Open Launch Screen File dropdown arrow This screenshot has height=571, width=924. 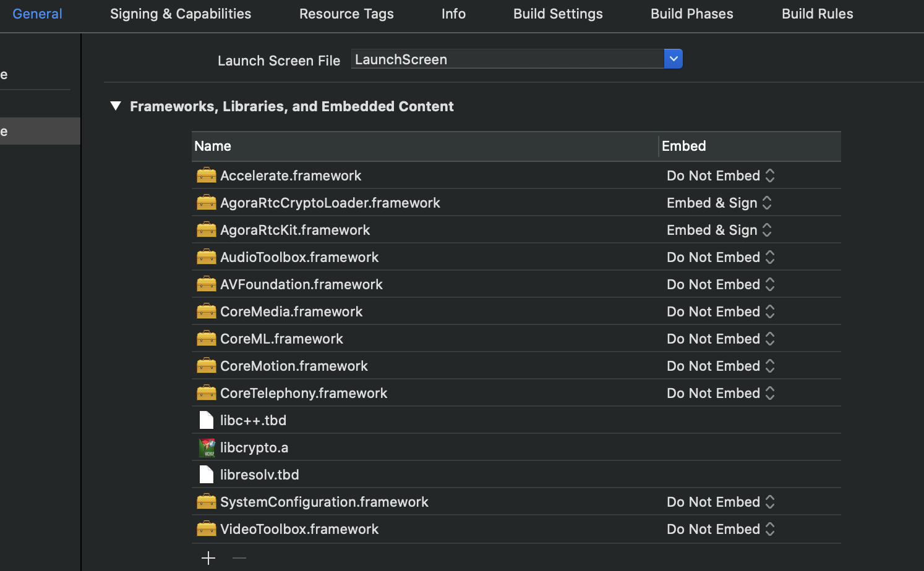[674, 59]
